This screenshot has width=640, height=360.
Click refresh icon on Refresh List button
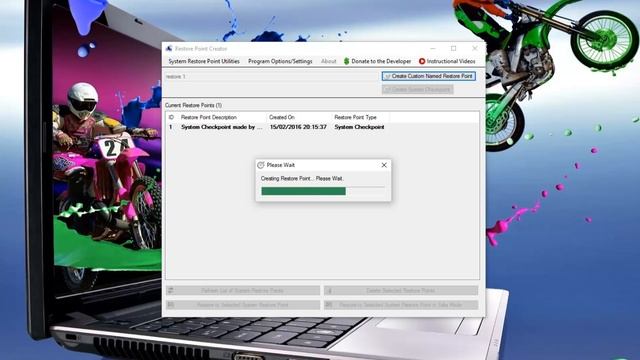[171, 290]
